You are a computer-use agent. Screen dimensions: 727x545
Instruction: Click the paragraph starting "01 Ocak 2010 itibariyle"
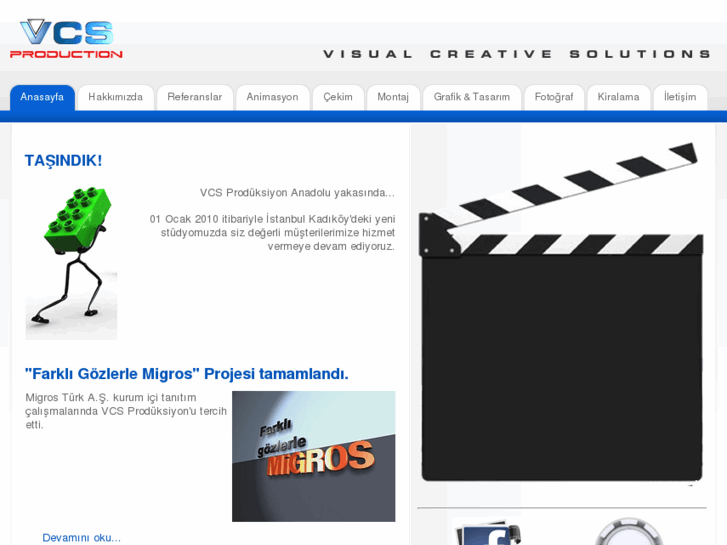pyautogui.click(x=272, y=232)
